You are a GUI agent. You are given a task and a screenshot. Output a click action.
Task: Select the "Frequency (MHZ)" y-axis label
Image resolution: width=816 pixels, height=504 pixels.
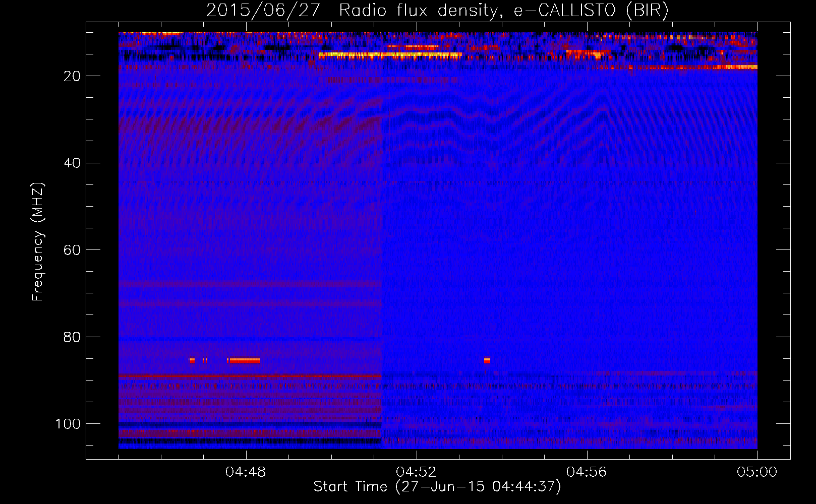point(38,242)
